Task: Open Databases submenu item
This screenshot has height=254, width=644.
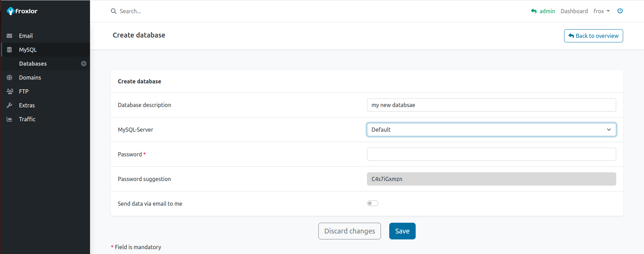Action: (x=33, y=64)
